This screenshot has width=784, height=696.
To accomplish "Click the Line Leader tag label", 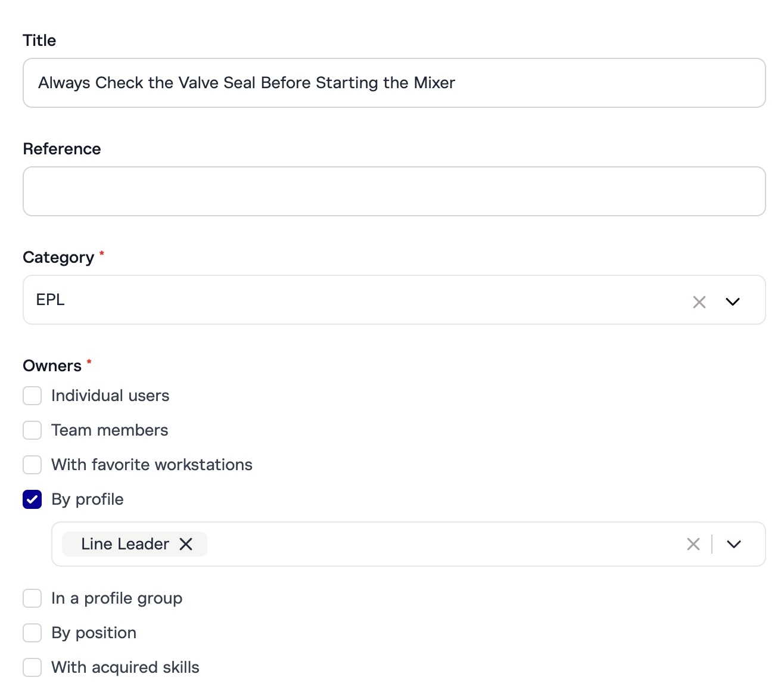I will tap(125, 544).
